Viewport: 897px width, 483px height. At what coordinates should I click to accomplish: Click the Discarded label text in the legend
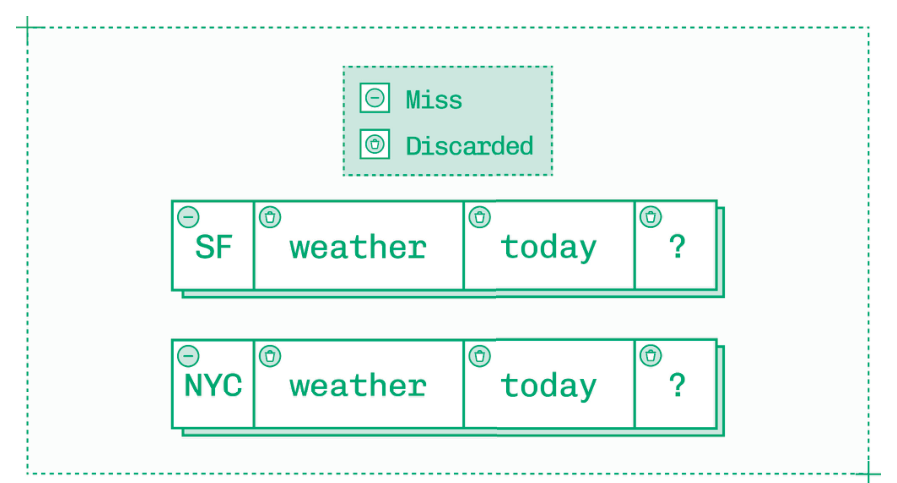[469, 146]
